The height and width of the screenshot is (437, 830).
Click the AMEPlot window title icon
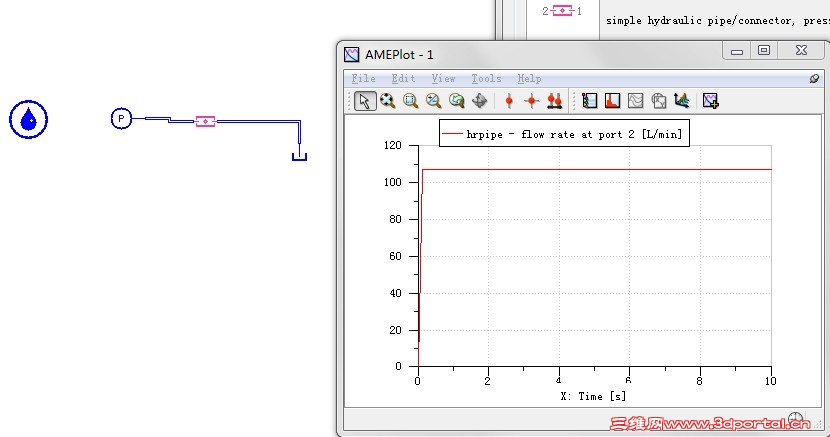pos(351,54)
